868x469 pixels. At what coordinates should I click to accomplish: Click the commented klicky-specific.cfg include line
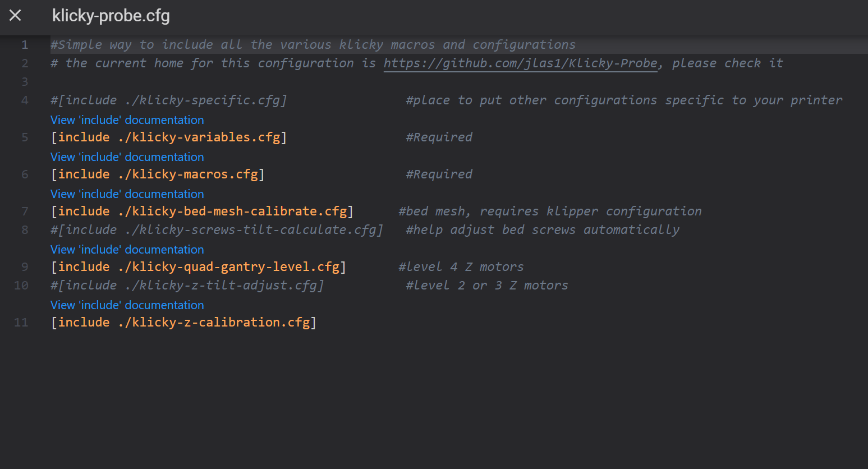(x=168, y=100)
